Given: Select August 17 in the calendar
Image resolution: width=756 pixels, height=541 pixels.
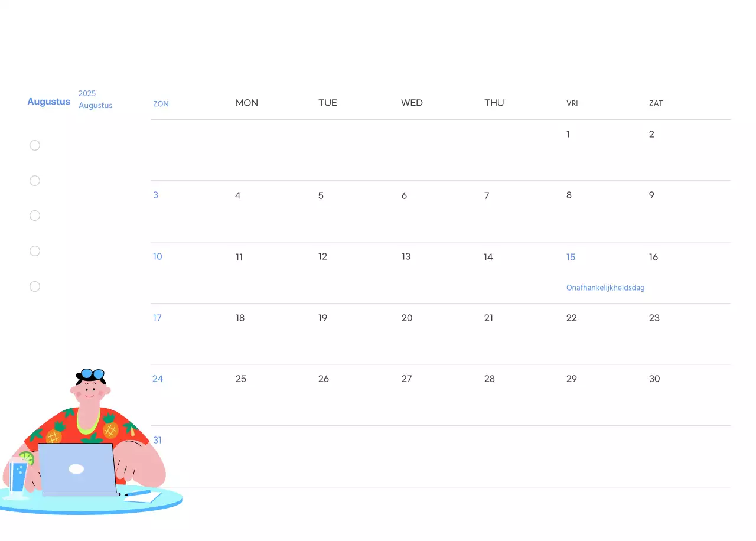Looking at the screenshot, I should (157, 317).
